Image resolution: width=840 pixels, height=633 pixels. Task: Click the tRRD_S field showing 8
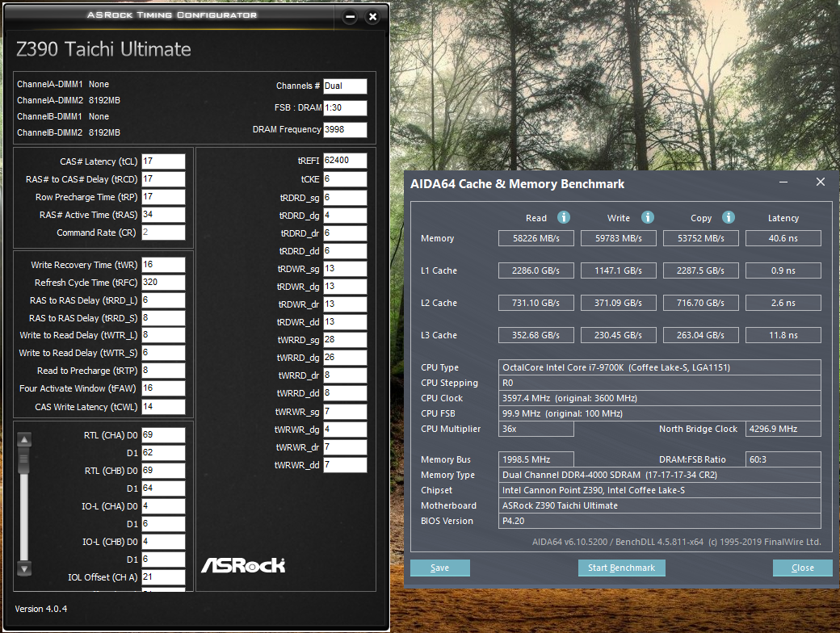tap(163, 317)
